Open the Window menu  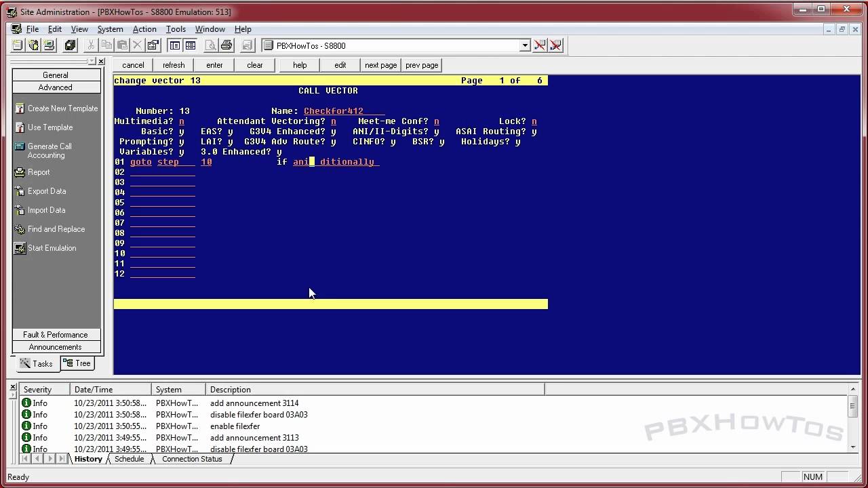tap(210, 29)
